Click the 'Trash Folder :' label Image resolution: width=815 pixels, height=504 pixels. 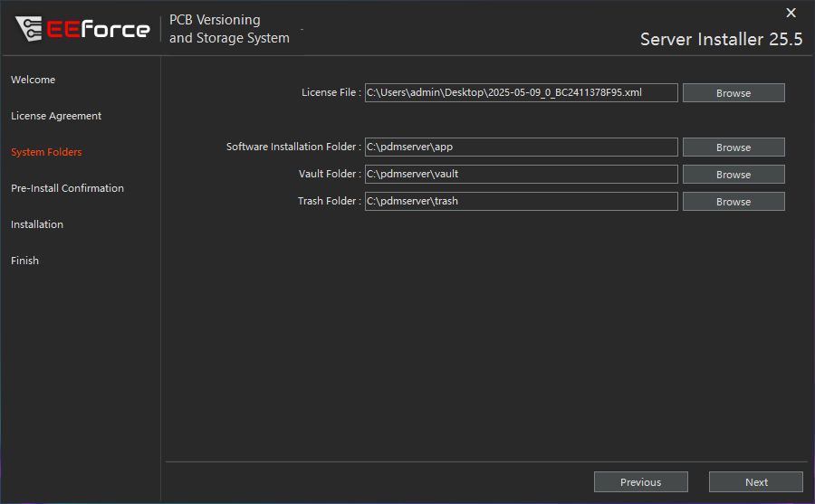329,201
